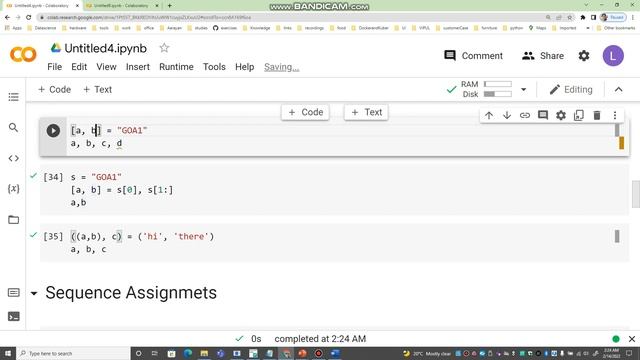Screen dimensions: 640x360
Task: Click the Sequence Assignmets heading
Action: [x=131, y=293]
